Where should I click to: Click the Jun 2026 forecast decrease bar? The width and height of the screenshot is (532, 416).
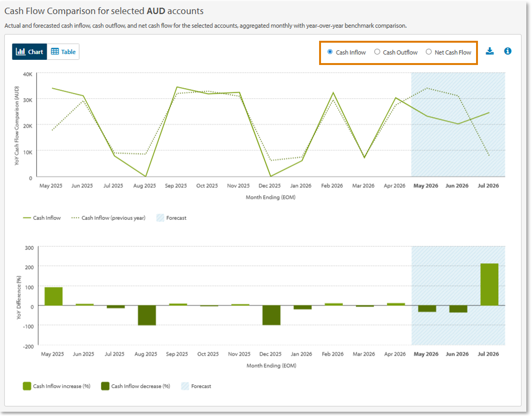(459, 309)
